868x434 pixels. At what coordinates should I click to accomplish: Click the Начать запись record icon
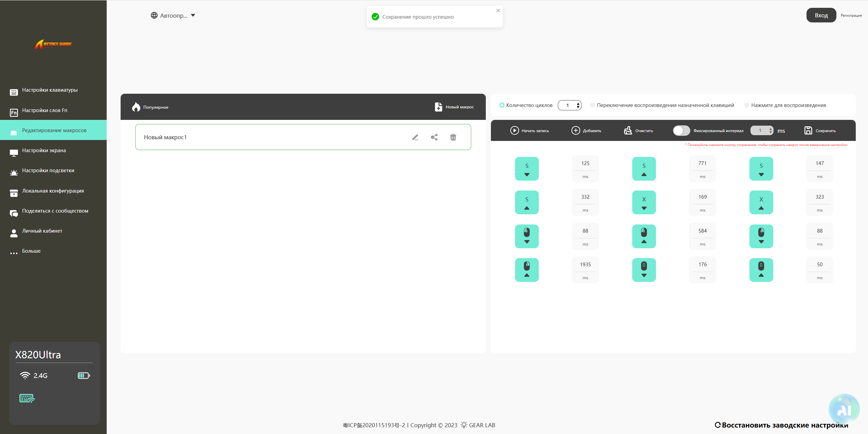point(514,130)
